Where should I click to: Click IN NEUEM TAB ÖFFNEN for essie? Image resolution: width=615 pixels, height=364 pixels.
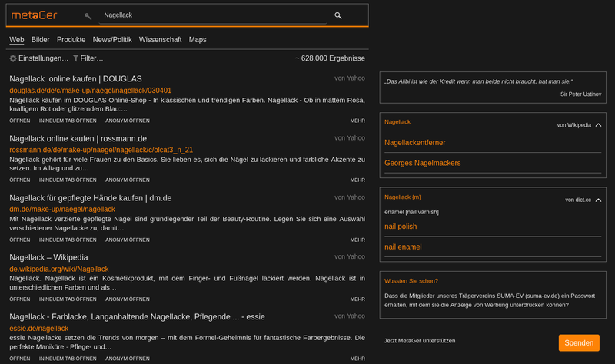(68, 359)
